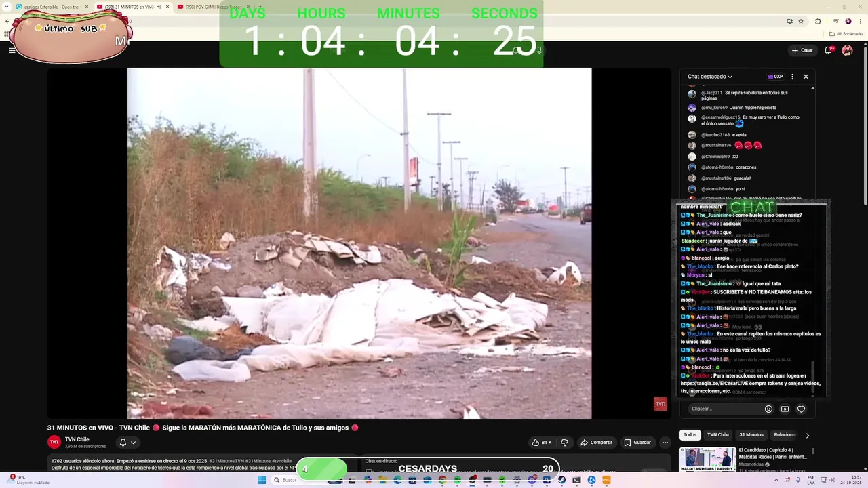The image size is (868, 488).
Task: Click the TVN watermark logo on video
Action: 660,404
